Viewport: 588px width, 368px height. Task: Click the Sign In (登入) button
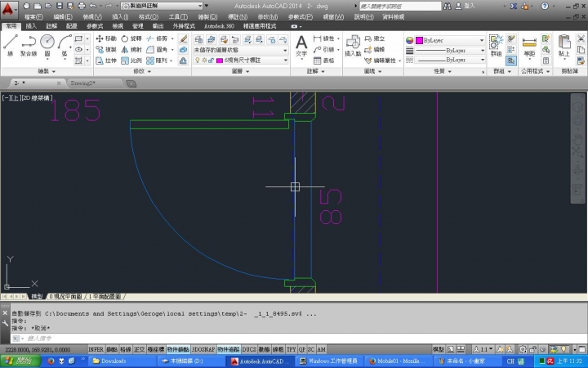pyautogui.click(x=465, y=6)
